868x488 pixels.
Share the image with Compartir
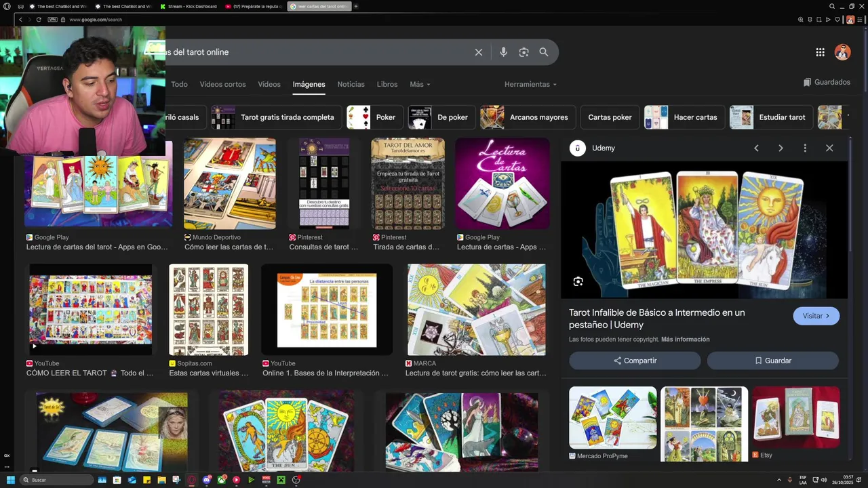[x=635, y=361]
